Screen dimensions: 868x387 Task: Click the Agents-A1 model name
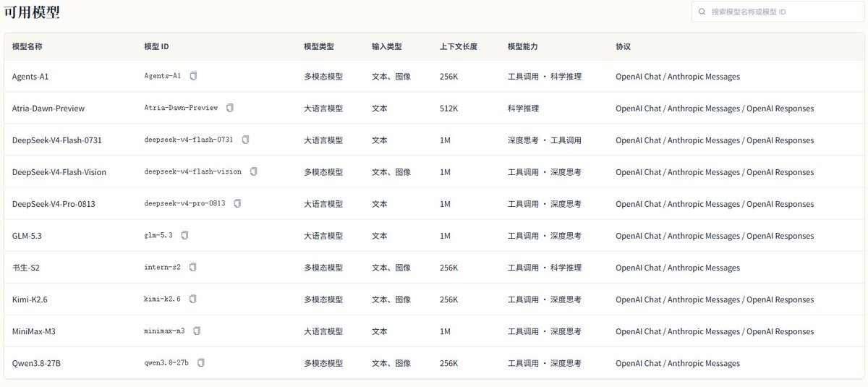click(x=30, y=76)
